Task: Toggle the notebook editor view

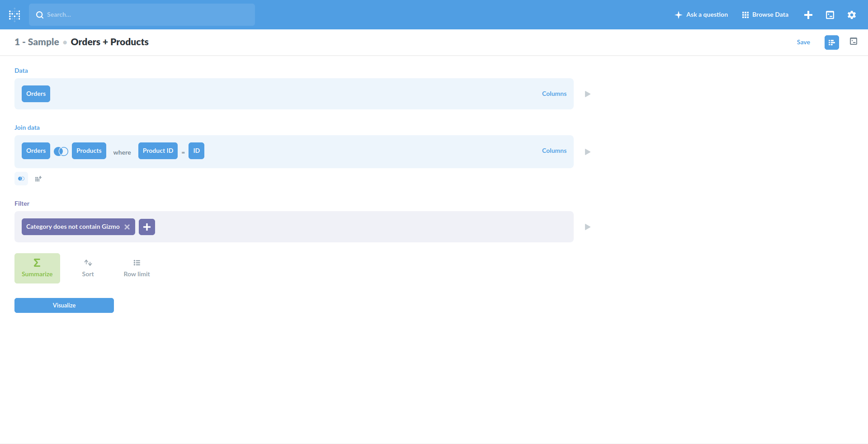Action: (x=832, y=43)
